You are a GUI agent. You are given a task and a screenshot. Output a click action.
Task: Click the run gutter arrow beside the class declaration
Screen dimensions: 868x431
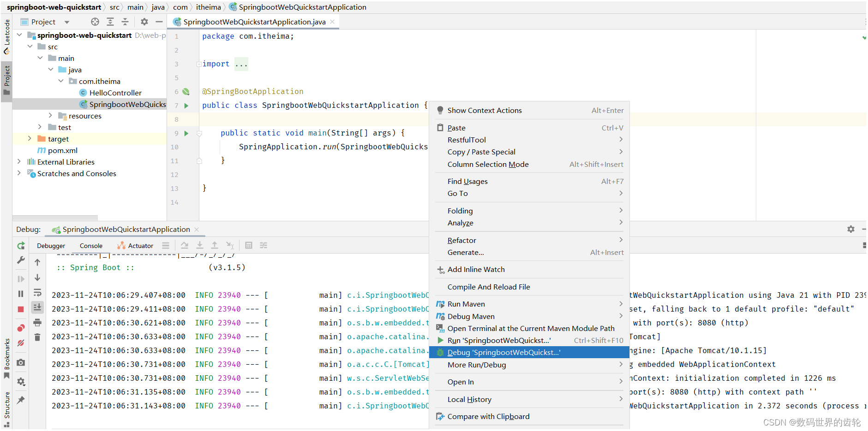tap(186, 106)
